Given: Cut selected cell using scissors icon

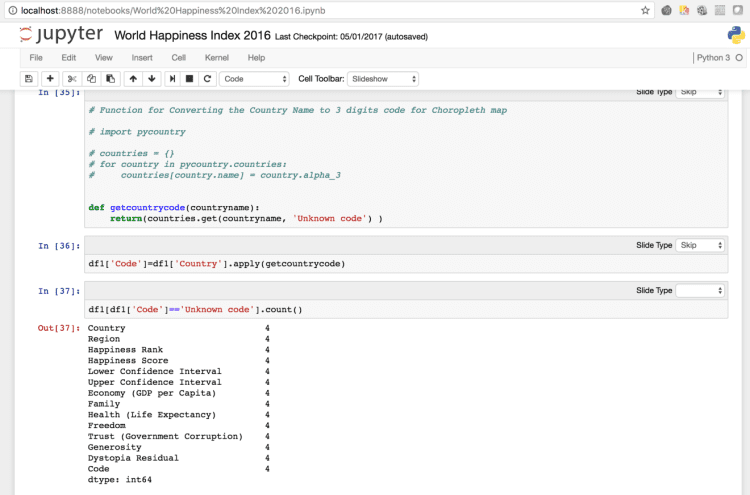Looking at the screenshot, I should (x=72, y=79).
